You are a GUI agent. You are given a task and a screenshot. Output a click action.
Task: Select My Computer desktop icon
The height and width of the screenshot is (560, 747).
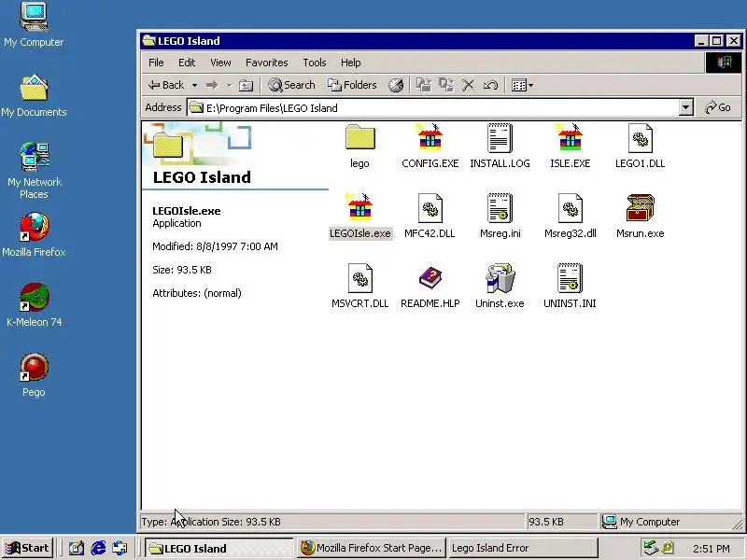pyautogui.click(x=34, y=25)
